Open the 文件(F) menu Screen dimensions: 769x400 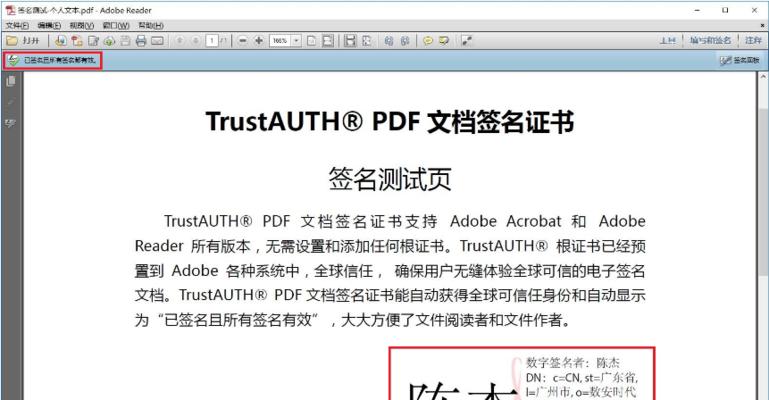[17, 25]
